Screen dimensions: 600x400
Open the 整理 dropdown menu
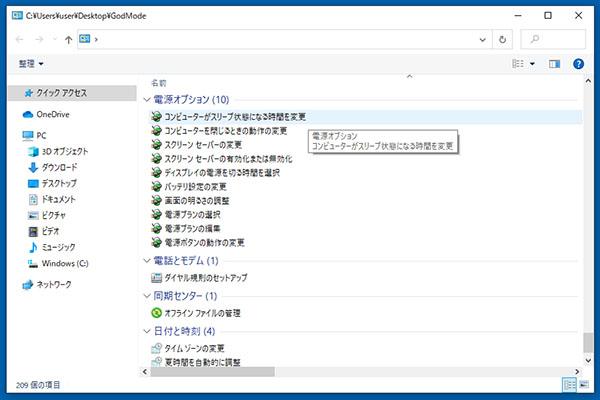pyautogui.click(x=31, y=64)
